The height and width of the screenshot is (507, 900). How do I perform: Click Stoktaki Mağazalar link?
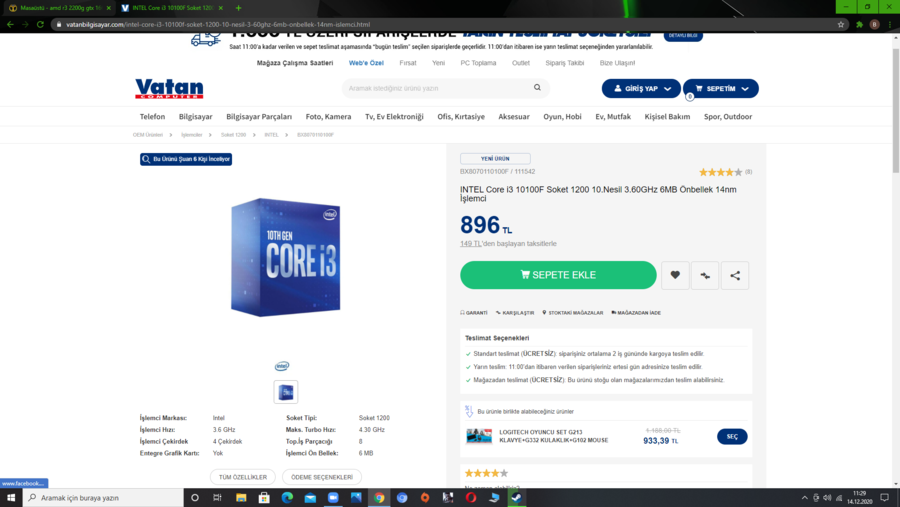pos(573,313)
